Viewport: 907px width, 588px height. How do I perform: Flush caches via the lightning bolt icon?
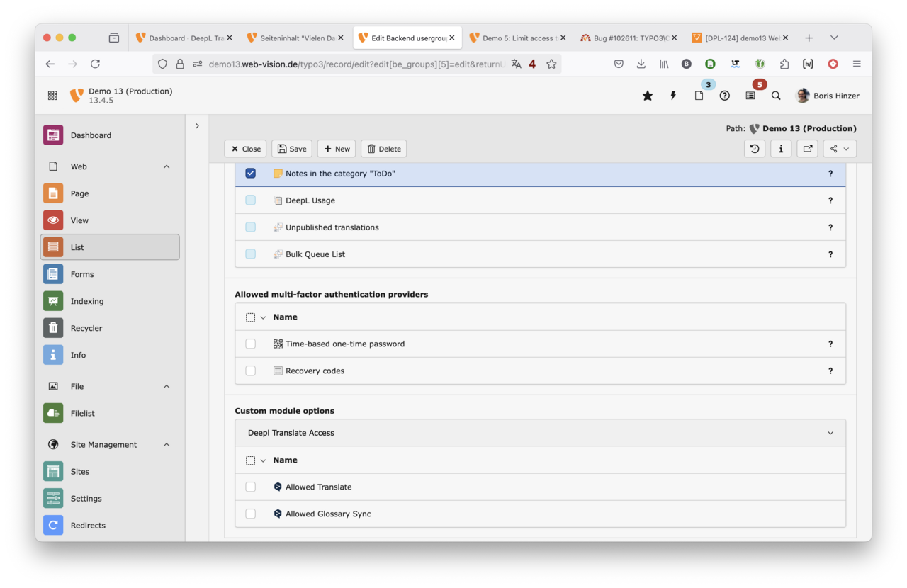coord(672,95)
